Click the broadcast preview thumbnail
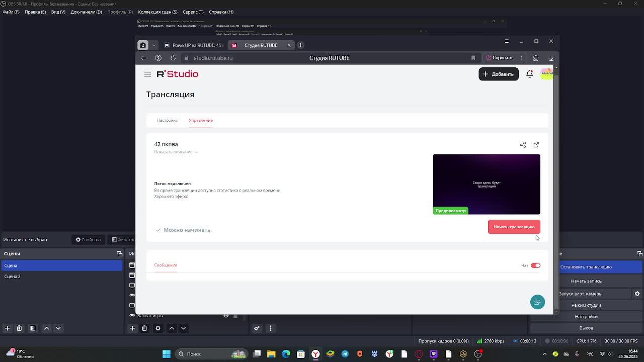Screen dimensions: 644x362 487,185
